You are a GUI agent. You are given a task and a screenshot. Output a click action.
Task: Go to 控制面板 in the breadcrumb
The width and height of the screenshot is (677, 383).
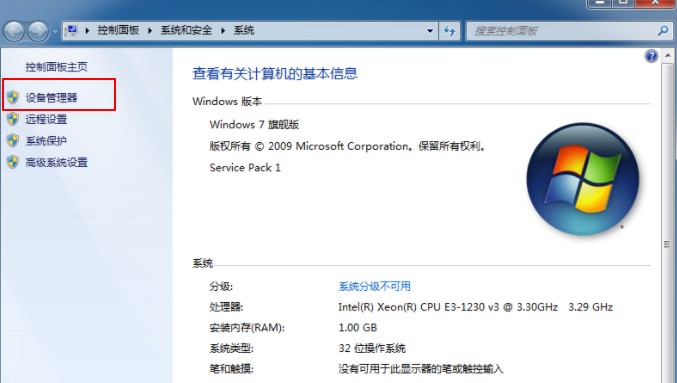118,30
